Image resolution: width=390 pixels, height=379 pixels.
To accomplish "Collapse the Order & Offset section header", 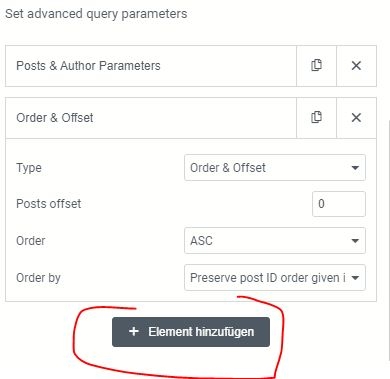I will [x=151, y=118].
